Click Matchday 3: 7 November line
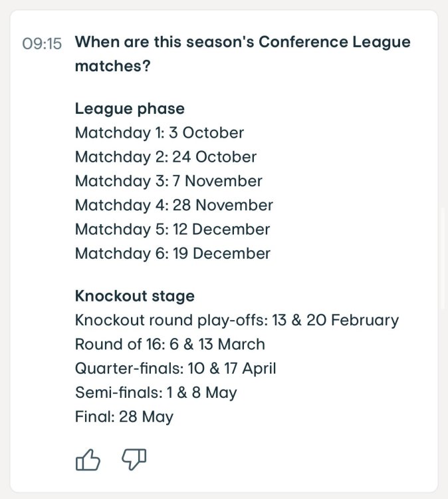Image resolution: width=448 pixels, height=499 pixels. tap(168, 181)
